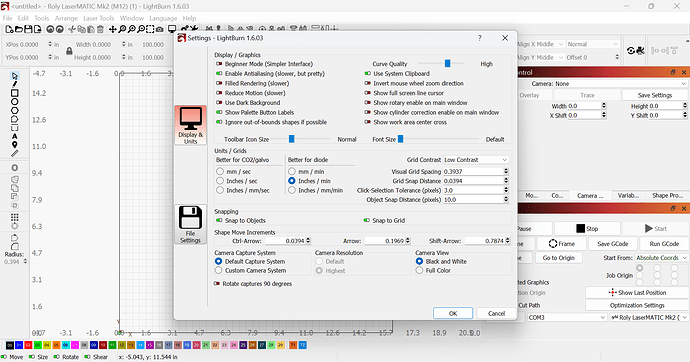Expand the Start From Absolute Coords dropdown
690x362 pixels.
pos(661,258)
